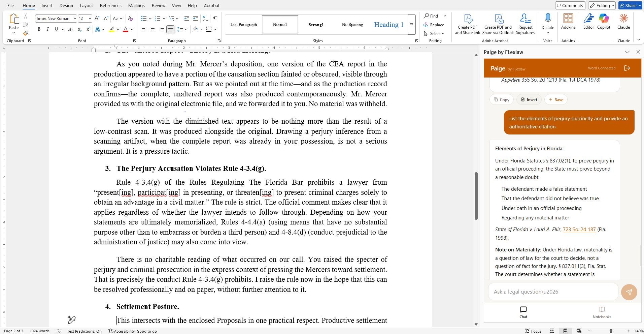Click the Ask a legal question field

tap(553, 292)
